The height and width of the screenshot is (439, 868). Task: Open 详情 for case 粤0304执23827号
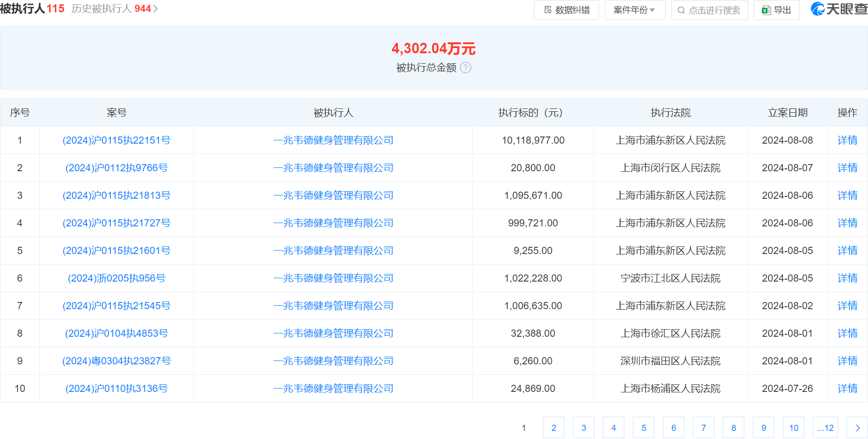pos(848,361)
